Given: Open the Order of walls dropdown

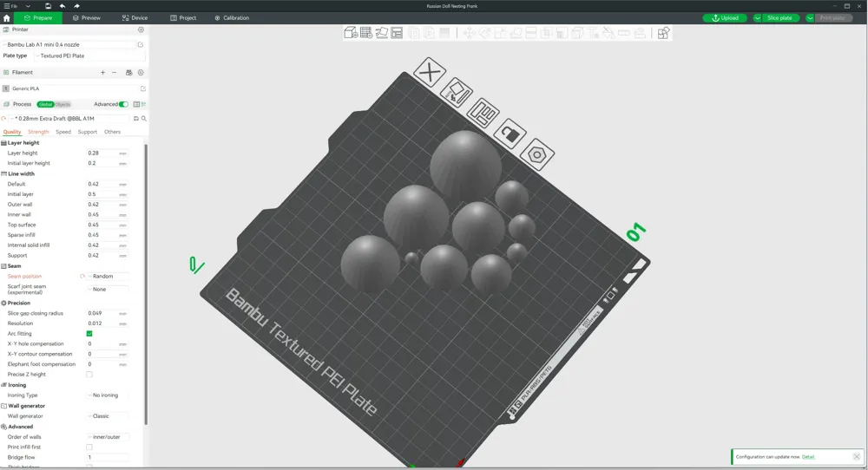Looking at the screenshot, I should (108, 437).
